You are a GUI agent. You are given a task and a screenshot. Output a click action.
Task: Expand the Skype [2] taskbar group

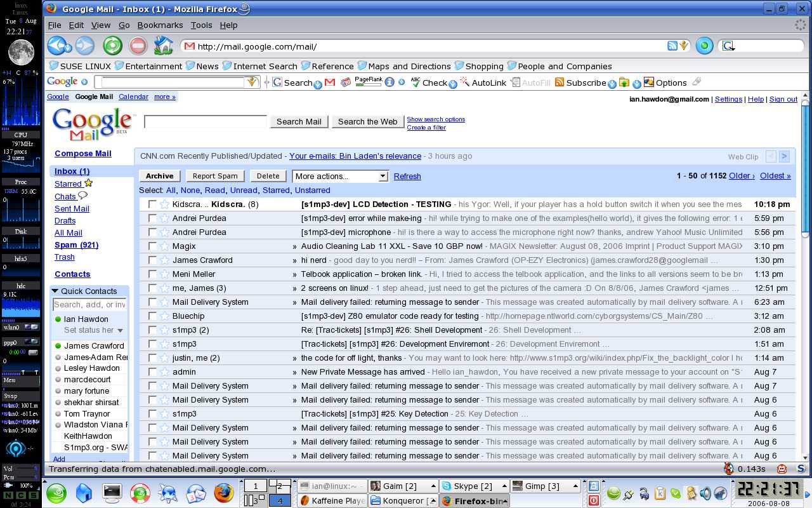tap(473, 486)
